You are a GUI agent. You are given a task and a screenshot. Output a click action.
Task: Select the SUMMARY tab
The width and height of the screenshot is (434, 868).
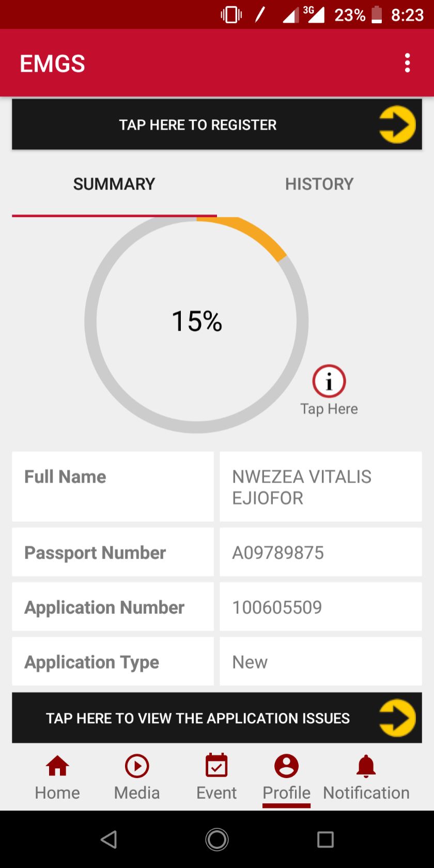pos(114,184)
